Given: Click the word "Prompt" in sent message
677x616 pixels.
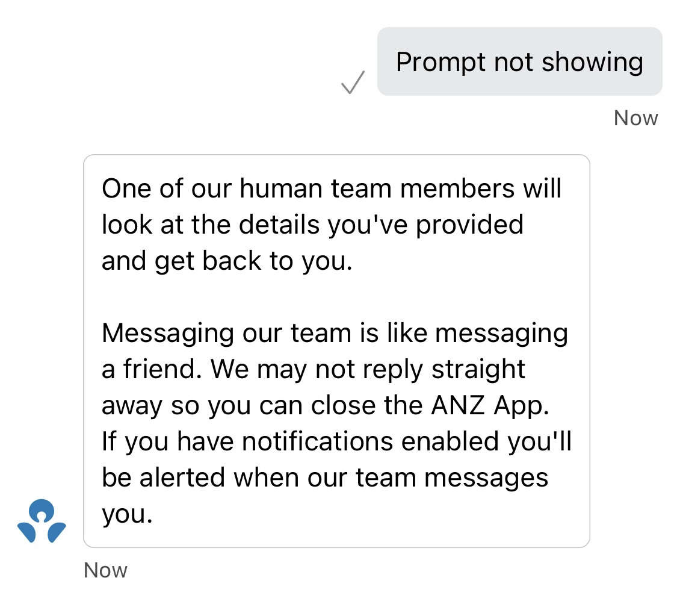Looking at the screenshot, I should tap(441, 62).
